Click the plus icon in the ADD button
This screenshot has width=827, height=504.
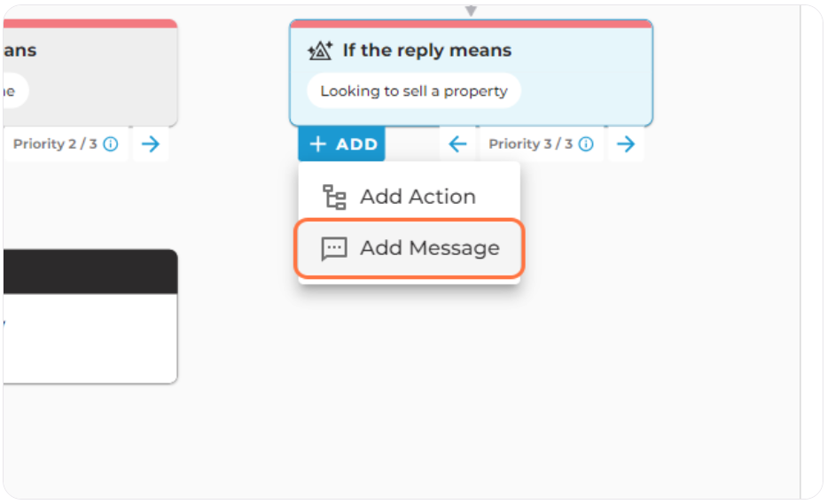(318, 143)
